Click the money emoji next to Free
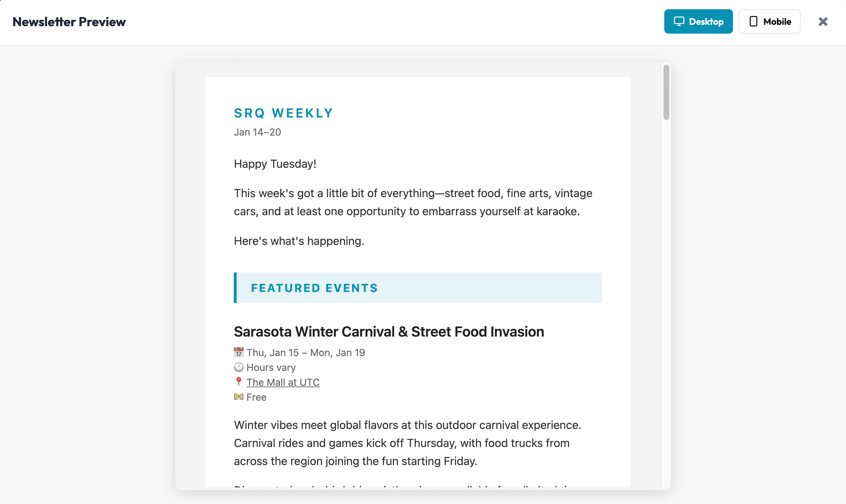Viewport: 846px width, 504px height. [x=238, y=397]
